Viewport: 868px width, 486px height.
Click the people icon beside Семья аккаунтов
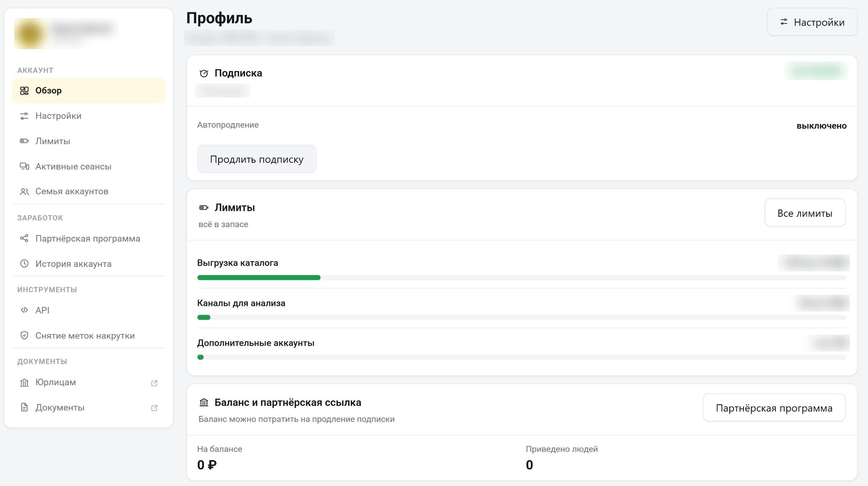click(x=24, y=192)
